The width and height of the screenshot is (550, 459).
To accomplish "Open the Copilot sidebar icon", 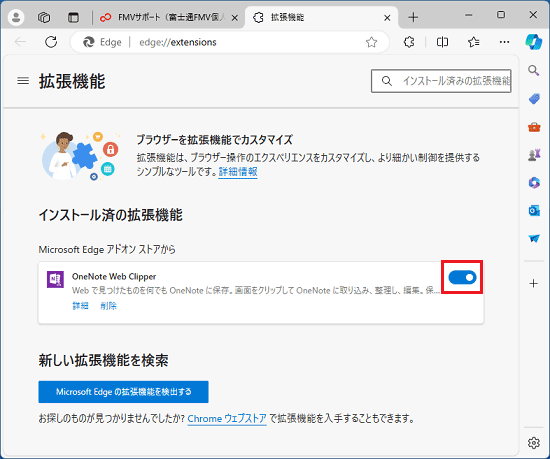I will pyautogui.click(x=534, y=42).
